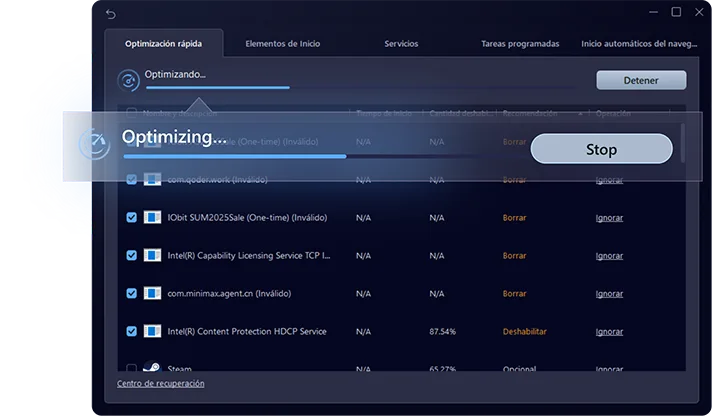712x416 pixels.
Task: Click the list vertical scrollbar
Action: [x=682, y=143]
